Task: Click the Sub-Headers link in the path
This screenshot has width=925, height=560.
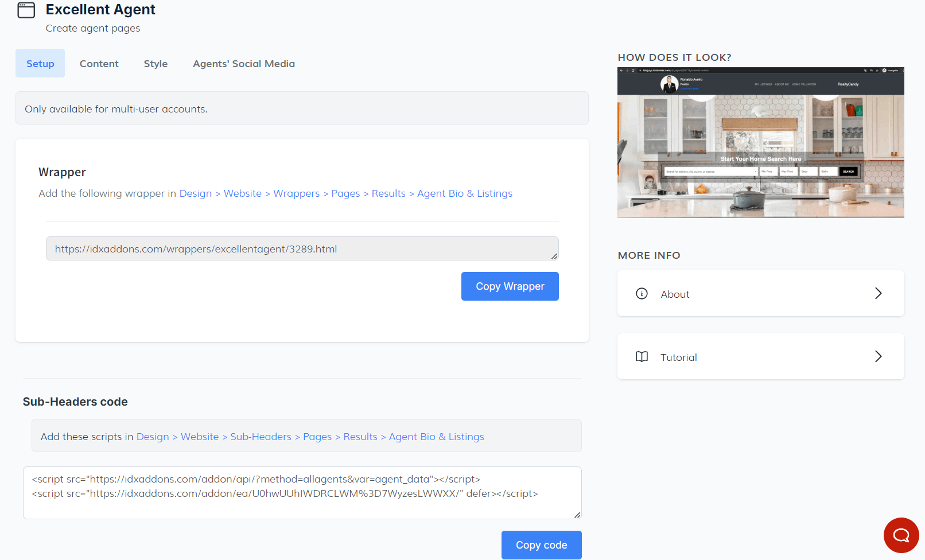Action: 261,437
